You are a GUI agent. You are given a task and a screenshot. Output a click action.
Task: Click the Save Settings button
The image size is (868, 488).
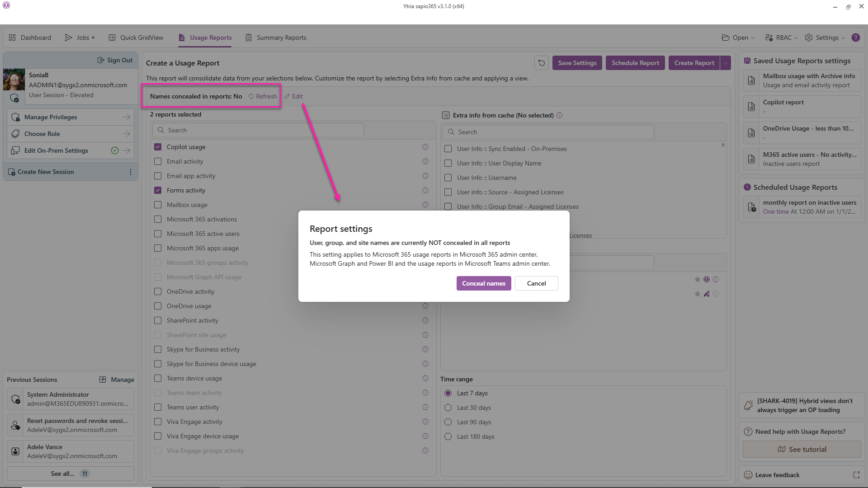coord(577,63)
